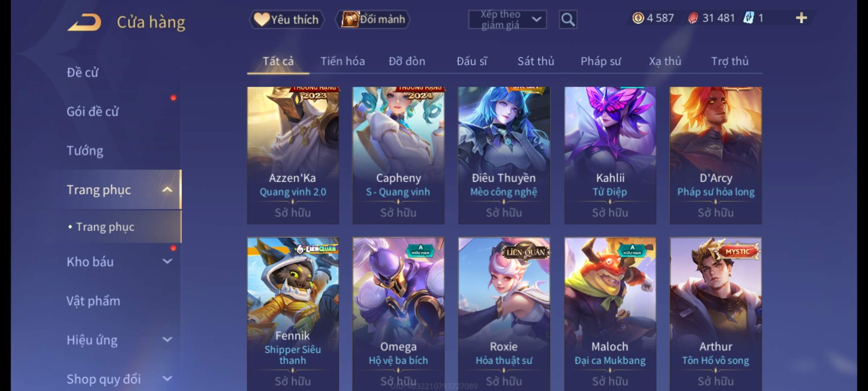Tap the gold coin balance icon

(x=638, y=18)
